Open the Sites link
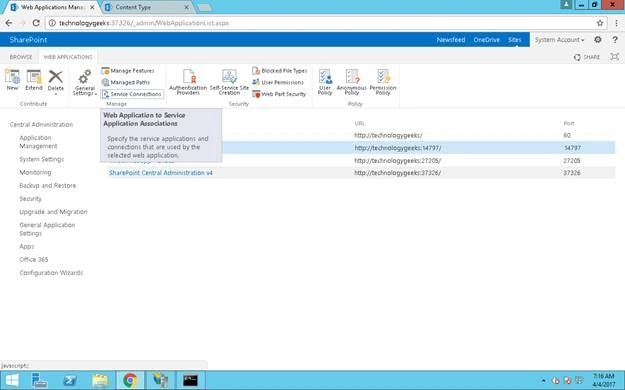 pyautogui.click(x=515, y=40)
